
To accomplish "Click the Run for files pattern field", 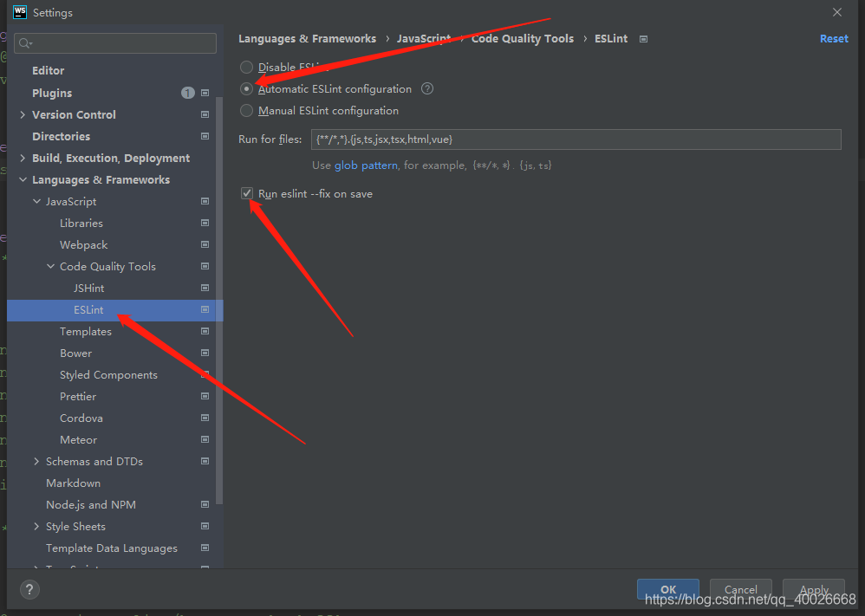I will 576,139.
